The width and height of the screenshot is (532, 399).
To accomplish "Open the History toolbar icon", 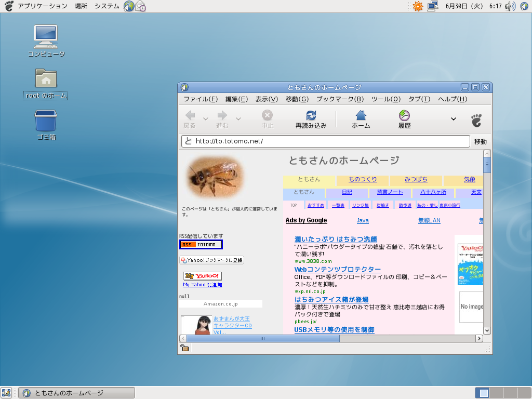I will point(404,115).
